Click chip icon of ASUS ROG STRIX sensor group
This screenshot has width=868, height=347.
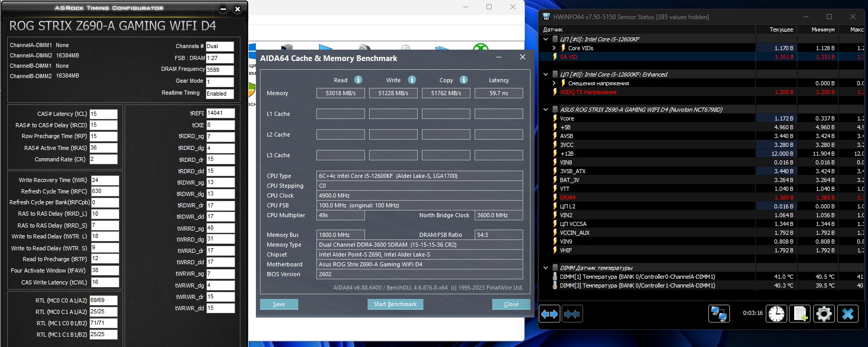(555, 110)
